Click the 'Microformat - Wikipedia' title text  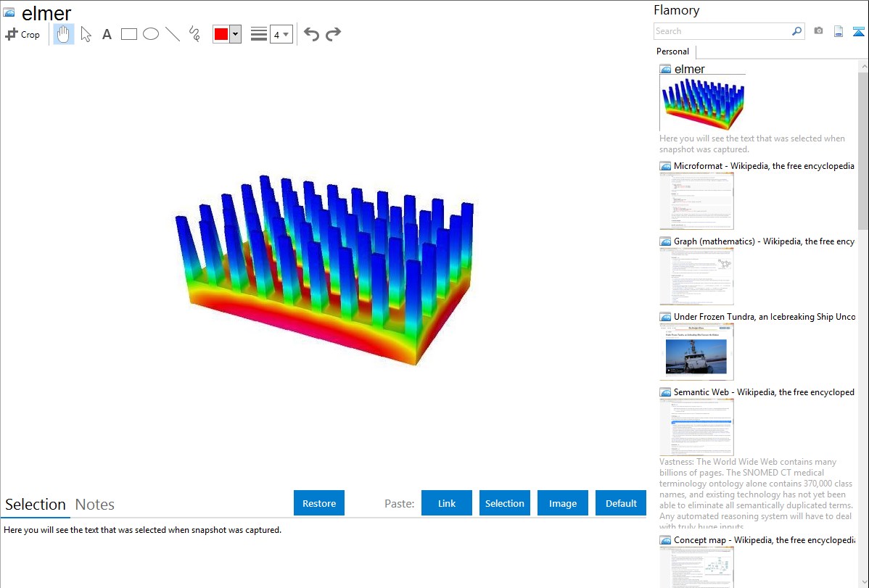tap(764, 166)
